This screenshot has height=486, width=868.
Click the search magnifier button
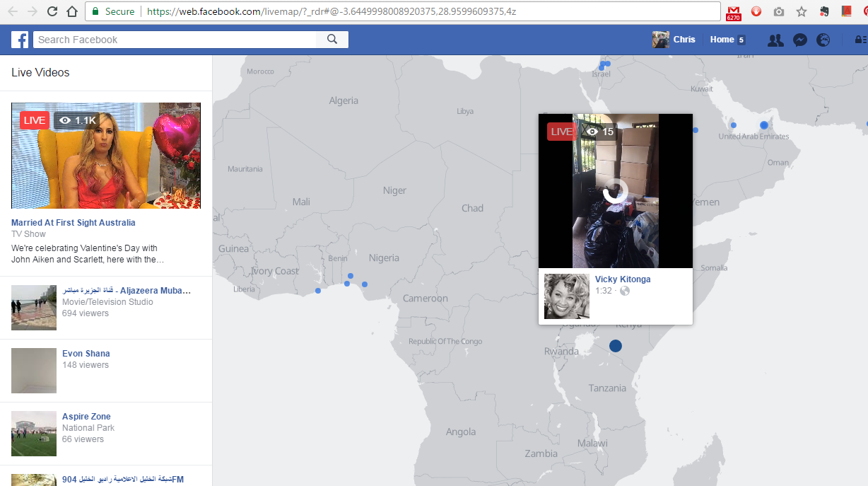tap(332, 40)
